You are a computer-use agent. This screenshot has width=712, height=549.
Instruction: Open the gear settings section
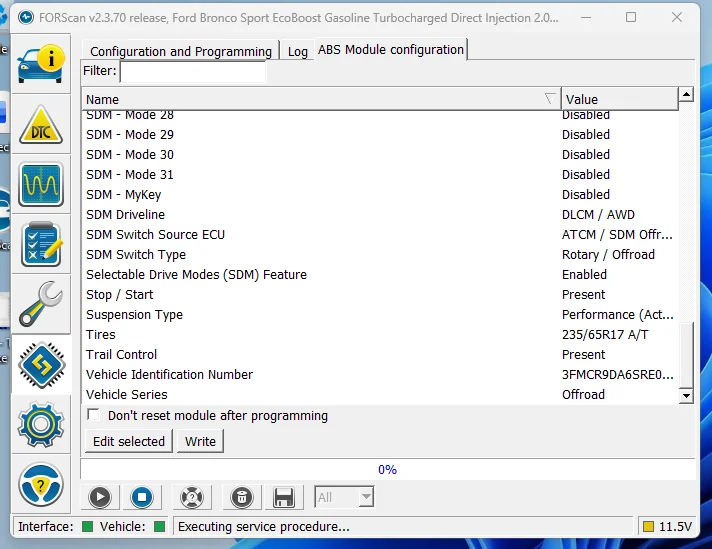(40, 425)
